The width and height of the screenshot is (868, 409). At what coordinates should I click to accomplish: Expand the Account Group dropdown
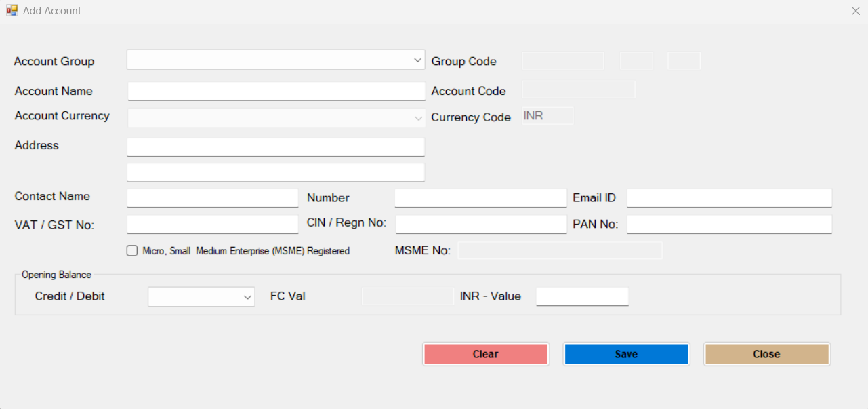417,60
